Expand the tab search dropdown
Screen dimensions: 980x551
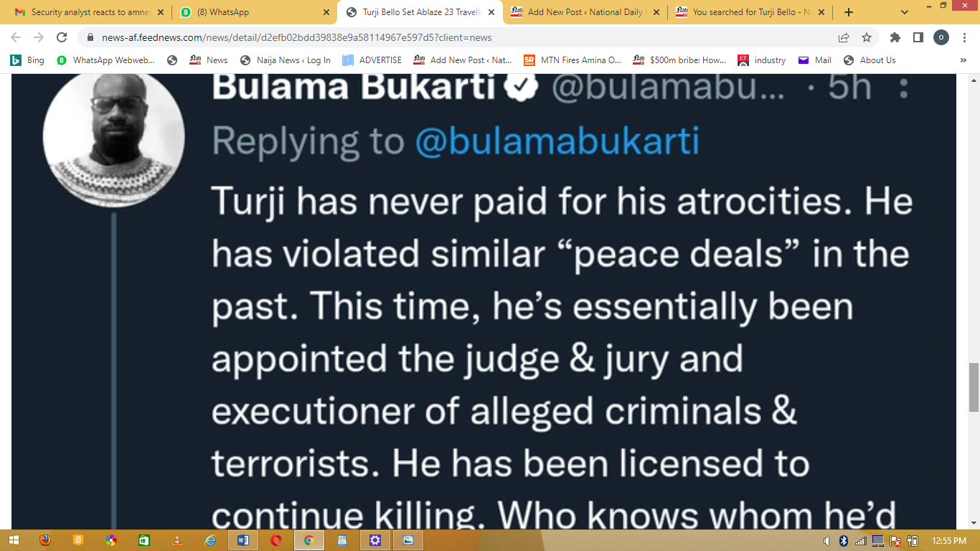pyautogui.click(x=905, y=12)
